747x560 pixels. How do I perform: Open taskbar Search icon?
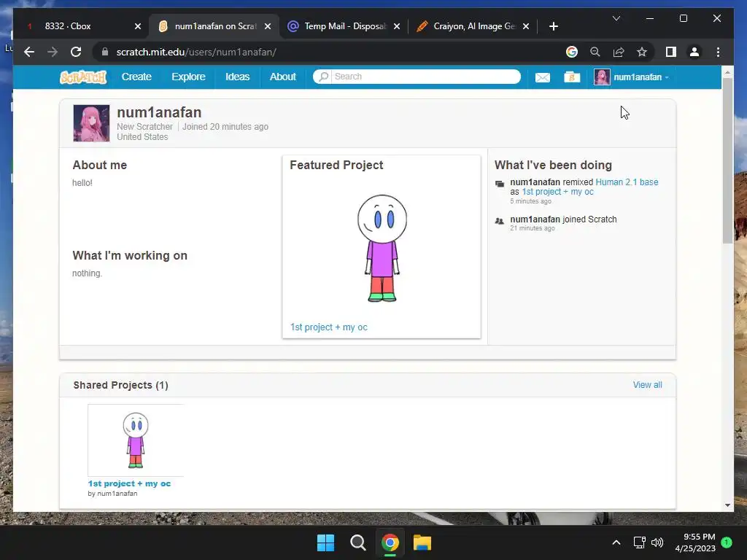(357, 542)
